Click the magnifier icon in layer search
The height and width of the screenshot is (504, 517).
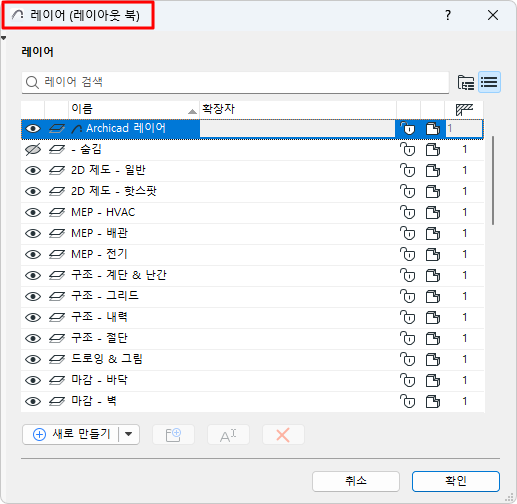coord(32,82)
